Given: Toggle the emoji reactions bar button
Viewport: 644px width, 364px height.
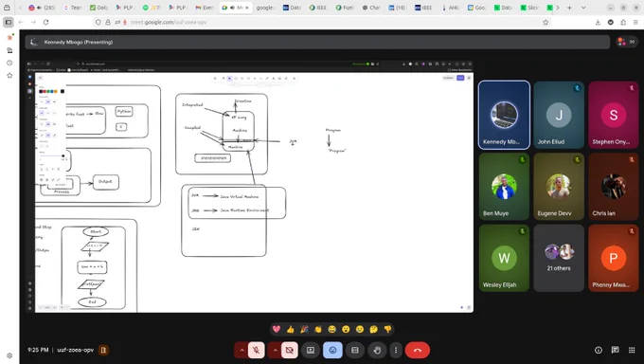Looking at the screenshot, I should (332, 350).
